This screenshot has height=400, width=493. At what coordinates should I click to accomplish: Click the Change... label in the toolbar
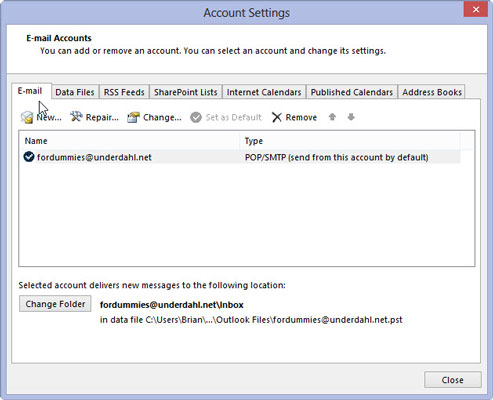point(162,117)
